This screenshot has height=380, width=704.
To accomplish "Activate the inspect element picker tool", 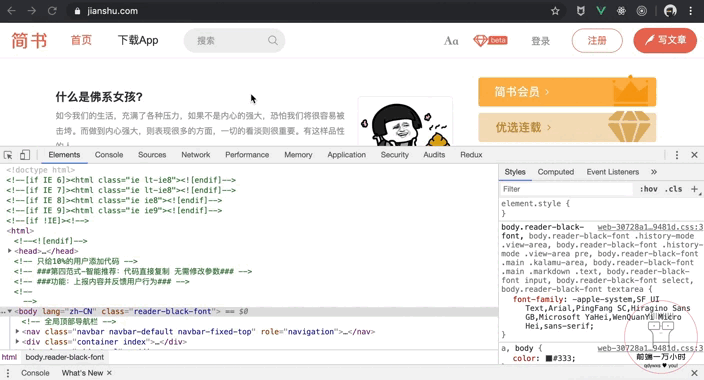I will [x=8, y=155].
